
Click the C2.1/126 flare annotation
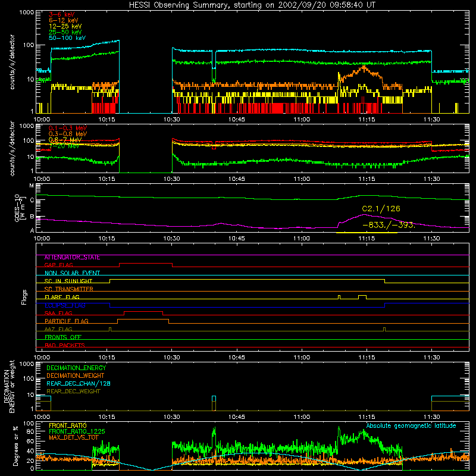point(381,209)
